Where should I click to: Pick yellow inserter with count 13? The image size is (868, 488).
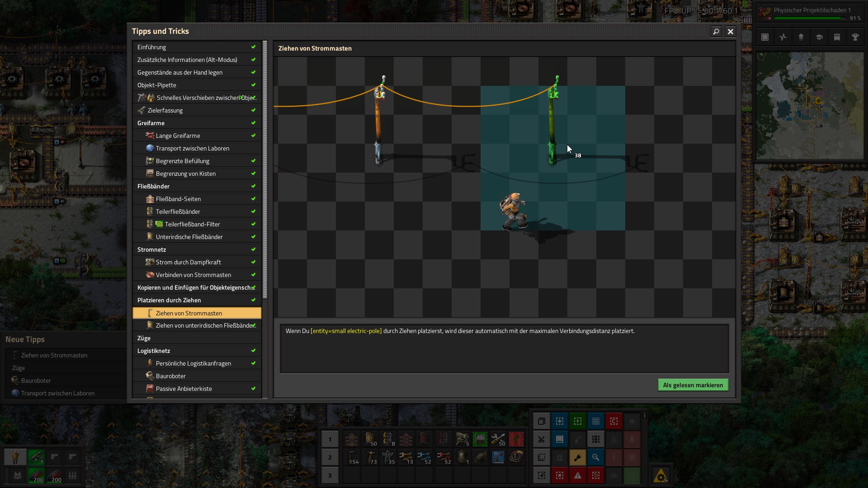tap(406, 457)
